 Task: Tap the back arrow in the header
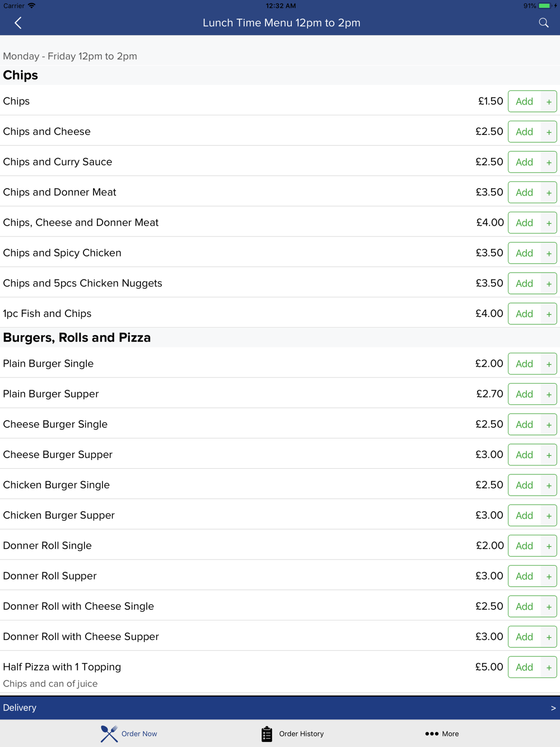(18, 23)
